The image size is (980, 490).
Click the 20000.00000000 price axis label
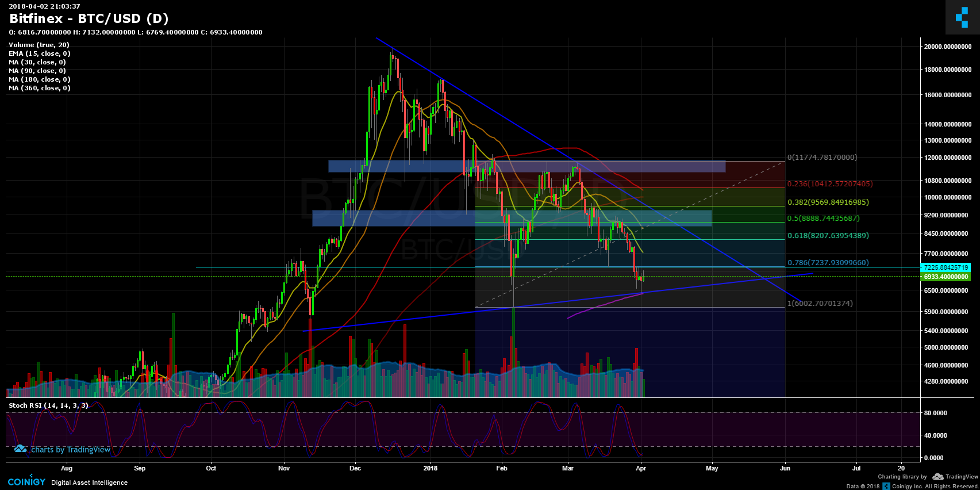(x=948, y=47)
